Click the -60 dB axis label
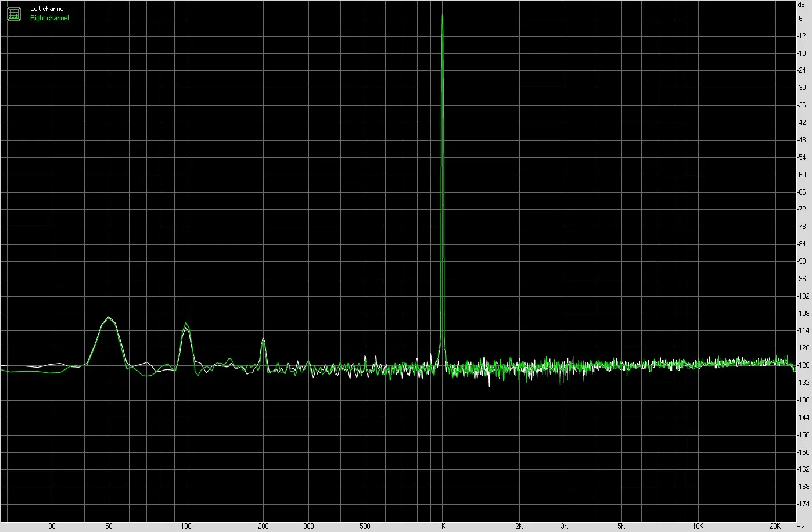812x532 pixels. (x=802, y=174)
